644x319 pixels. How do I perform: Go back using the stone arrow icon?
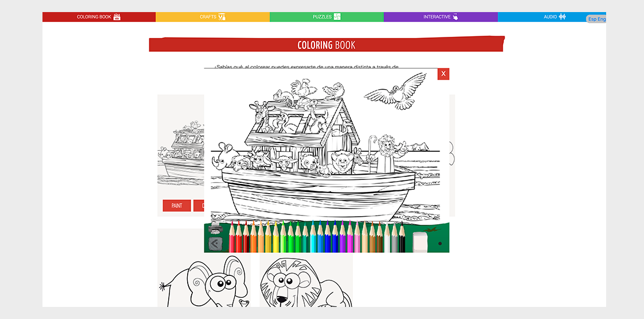[216, 244]
